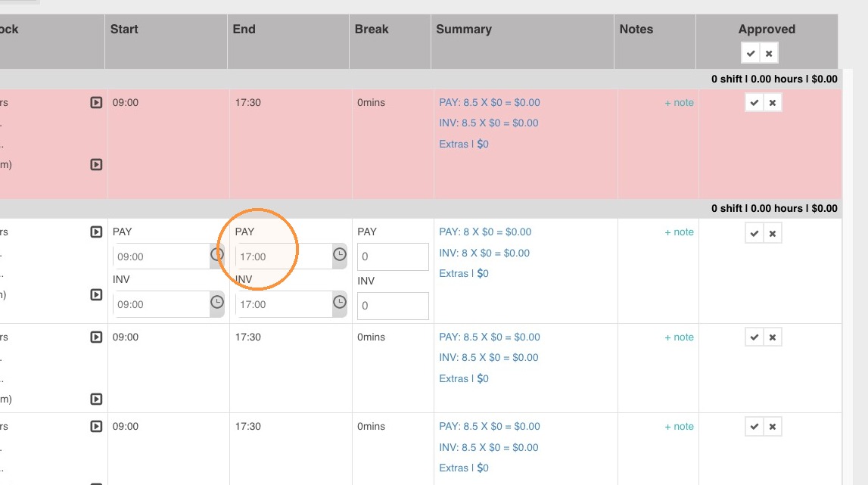Screen dimensions: 868x485
Task: Open time picker for INV end field
Action: (x=339, y=303)
